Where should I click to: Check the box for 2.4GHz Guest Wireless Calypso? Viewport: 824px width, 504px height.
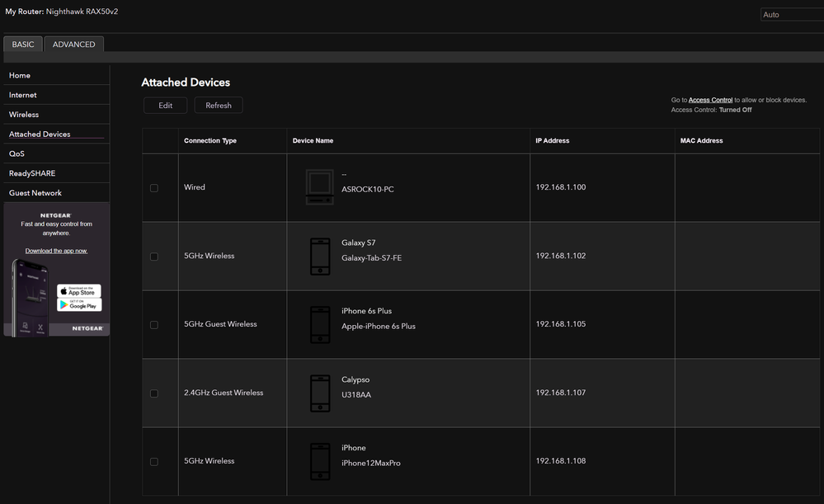(x=154, y=393)
